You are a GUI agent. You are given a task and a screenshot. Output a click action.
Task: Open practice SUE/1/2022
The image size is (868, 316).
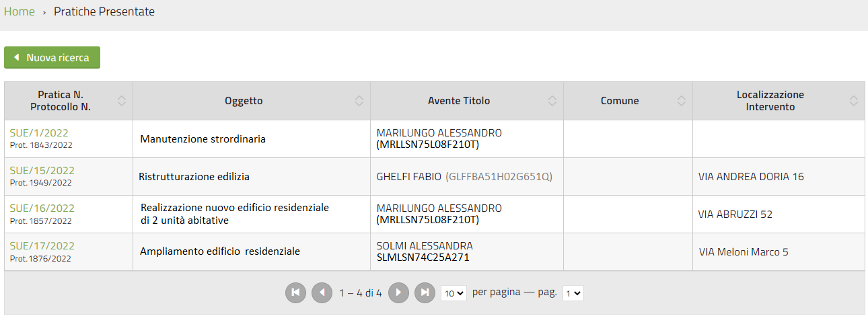pos(39,133)
